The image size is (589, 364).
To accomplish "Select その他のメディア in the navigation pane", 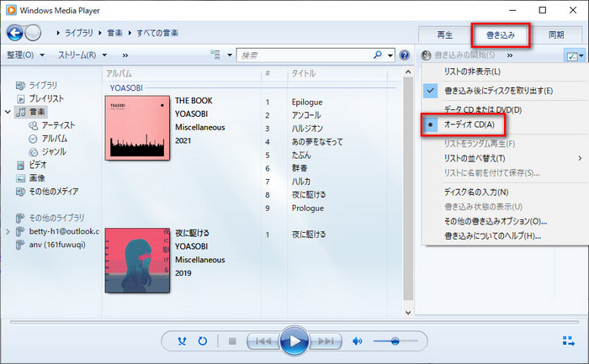I will (54, 192).
